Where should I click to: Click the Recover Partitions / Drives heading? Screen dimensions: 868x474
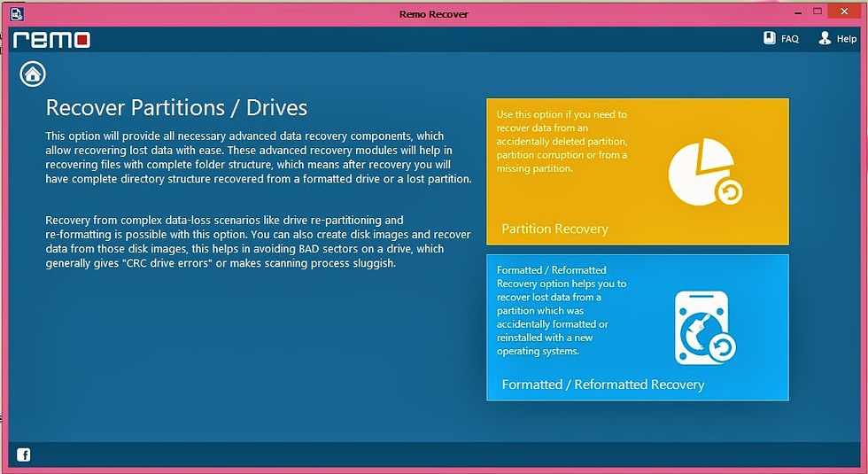pos(176,107)
